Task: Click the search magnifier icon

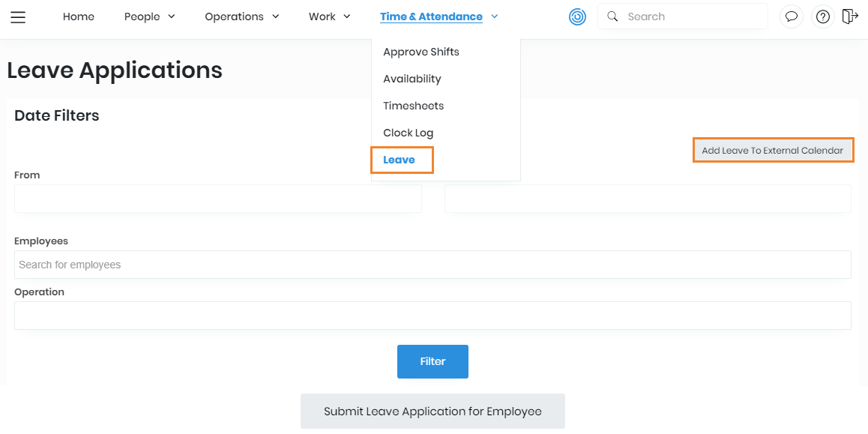Action: coord(612,16)
